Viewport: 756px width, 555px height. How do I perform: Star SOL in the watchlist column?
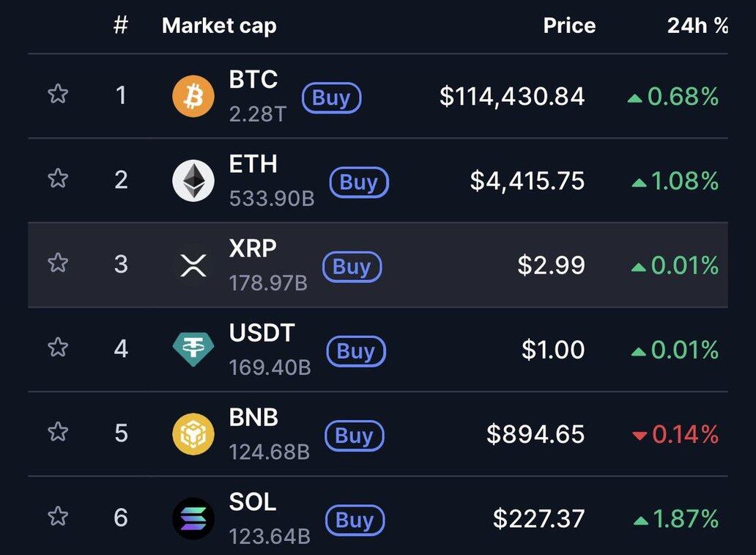[58, 516]
